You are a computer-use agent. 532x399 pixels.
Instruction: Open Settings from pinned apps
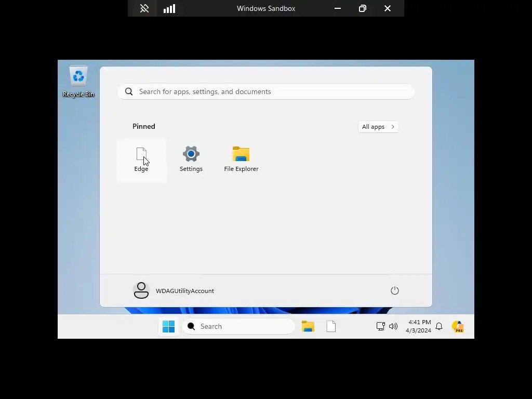point(191,160)
